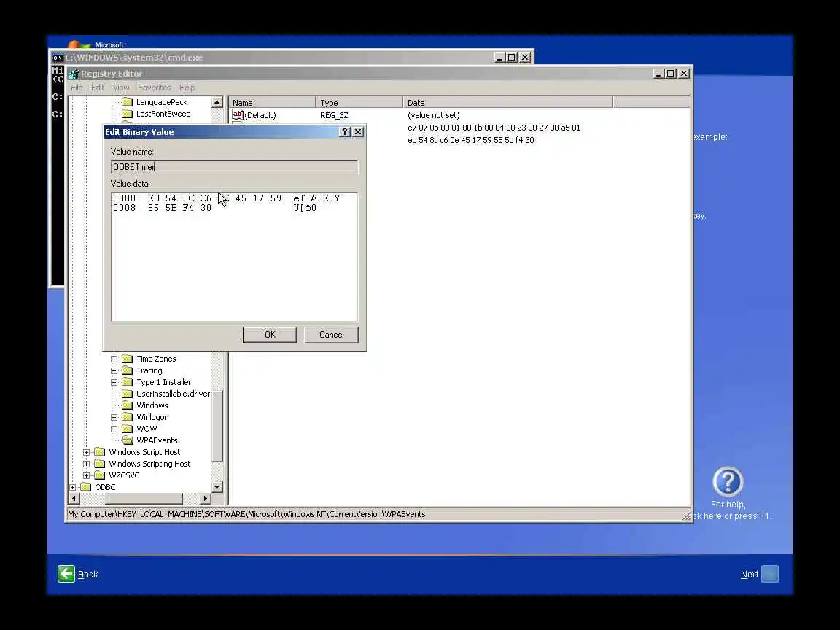Sort values by Type column header
840x630 pixels.
(359, 102)
